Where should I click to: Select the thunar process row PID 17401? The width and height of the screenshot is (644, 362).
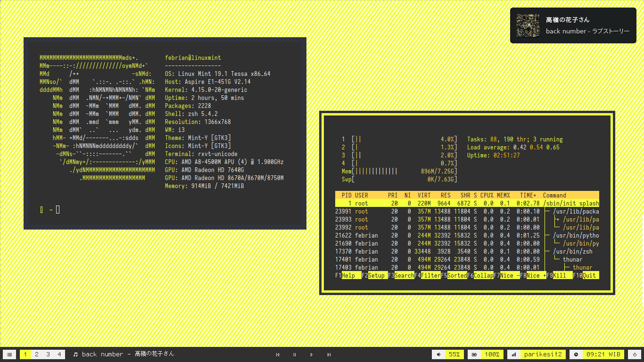tap(467, 259)
